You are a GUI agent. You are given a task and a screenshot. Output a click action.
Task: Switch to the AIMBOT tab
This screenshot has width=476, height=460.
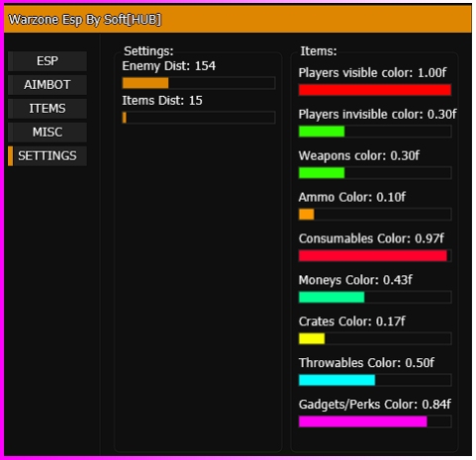(x=48, y=85)
